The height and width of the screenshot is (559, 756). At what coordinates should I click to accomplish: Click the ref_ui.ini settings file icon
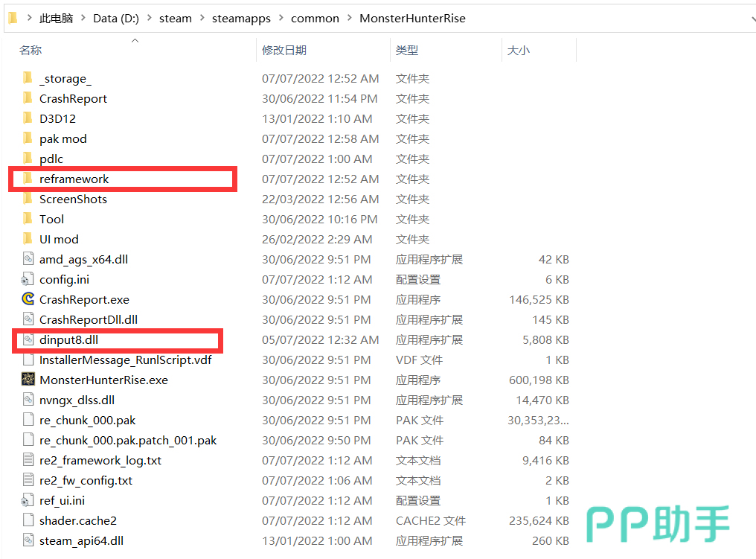tap(28, 501)
